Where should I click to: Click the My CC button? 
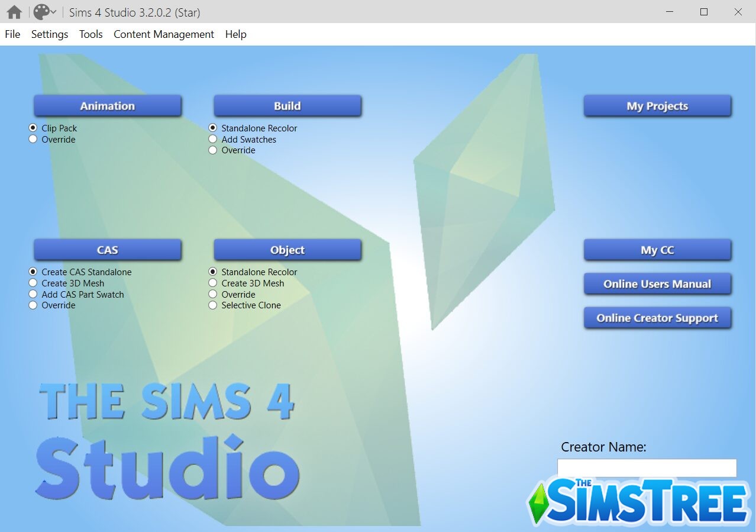[x=657, y=250]
